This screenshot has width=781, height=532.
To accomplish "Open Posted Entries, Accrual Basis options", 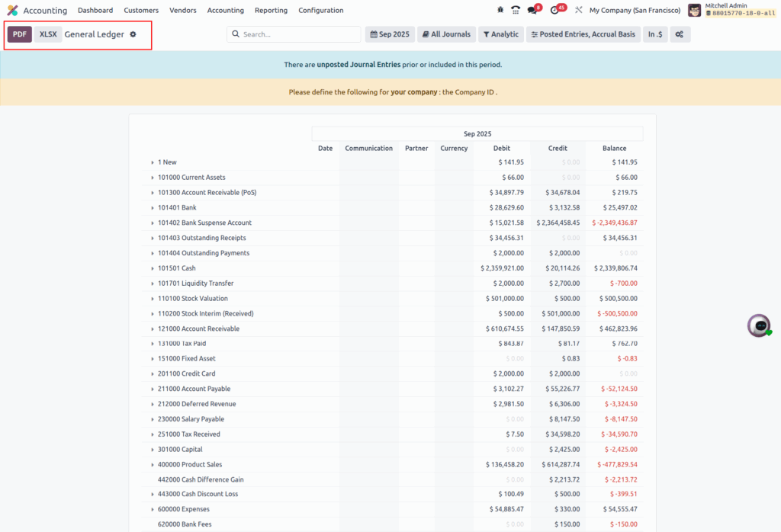I will (583, 34).
